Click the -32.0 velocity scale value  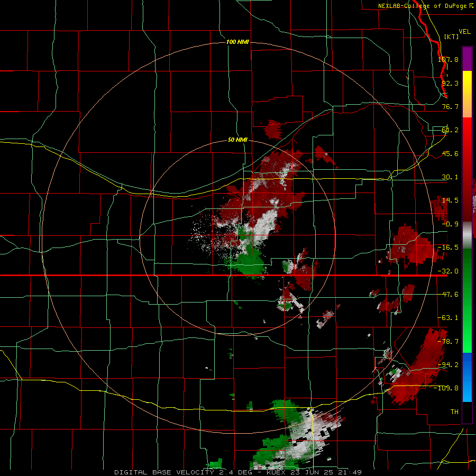click(x=448, y=271)
